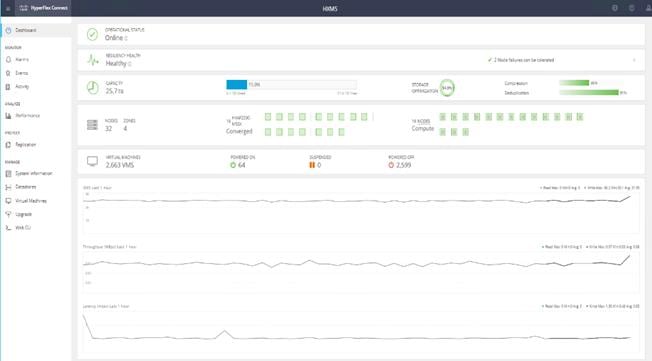The height and width of the screenshot is (361, 652).
Task: Click the Healthy status text
Action: (116, 64)
